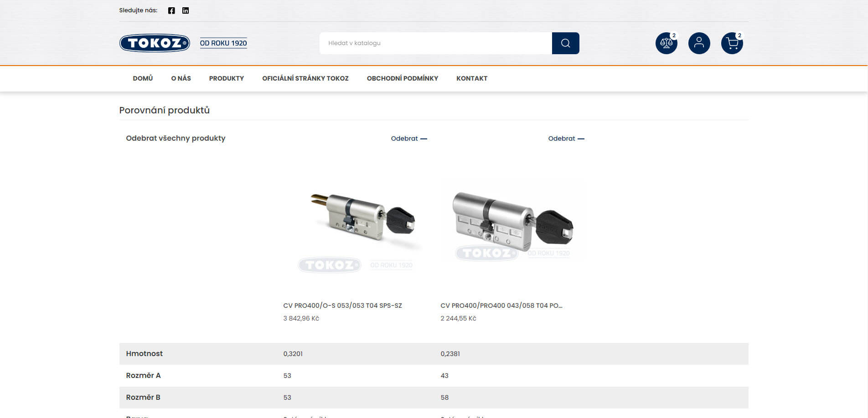Image resolution: width=868 pixels, height=418 pixels.
Task: Open the product comparison scales icon
Action: coord(666,43)
